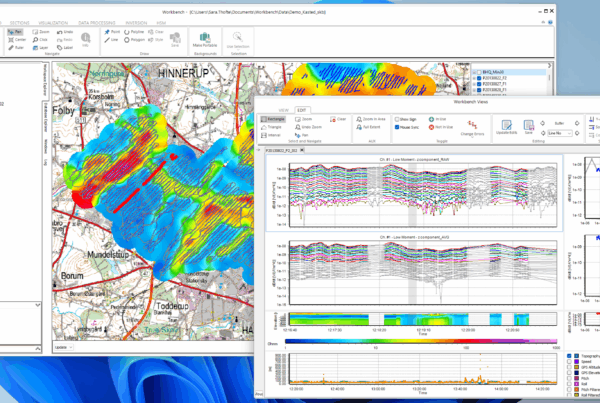600x403 pixels.
Task: Click the Make Portable backgrounds icon
Action: pyautogui.click(x=205, y=38)
